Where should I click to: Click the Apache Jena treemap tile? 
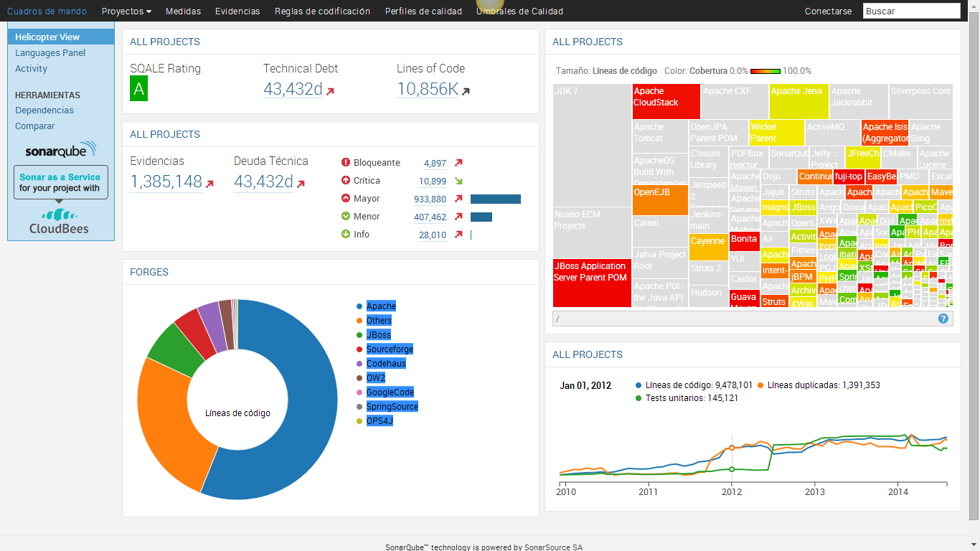(798, 102)
